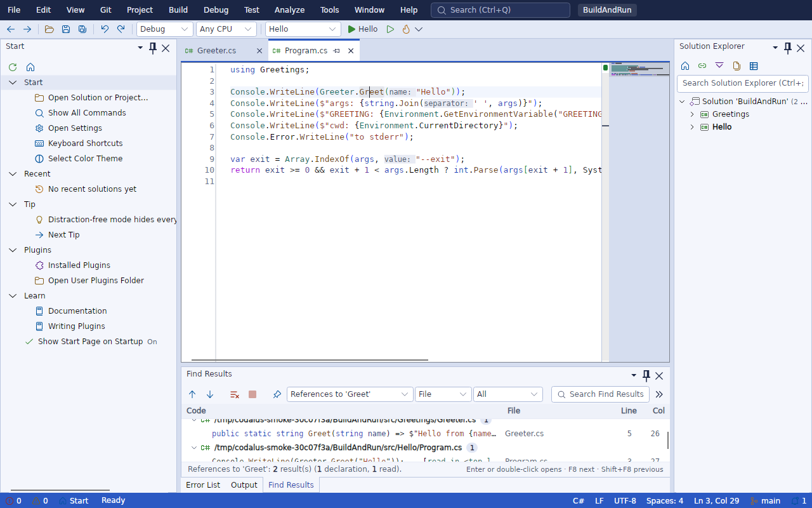Click the outlined Start Without Debugging play icon
812x508 pixels.
pyautogui.click(x=390, y=29)
